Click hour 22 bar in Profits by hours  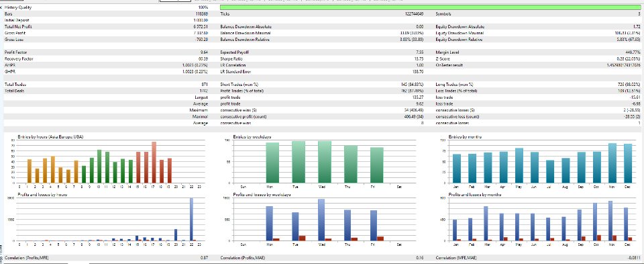coord(191,219)
